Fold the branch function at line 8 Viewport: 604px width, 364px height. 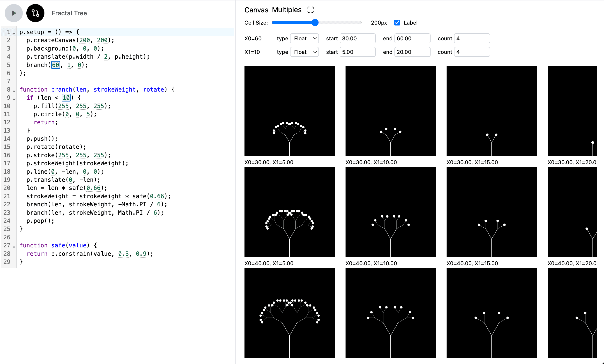(14, 91)
